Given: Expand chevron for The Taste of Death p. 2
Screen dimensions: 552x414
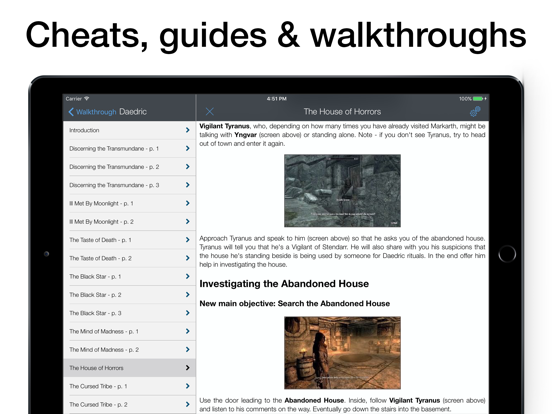Looking at the screenshot, I should click(188, 258).
